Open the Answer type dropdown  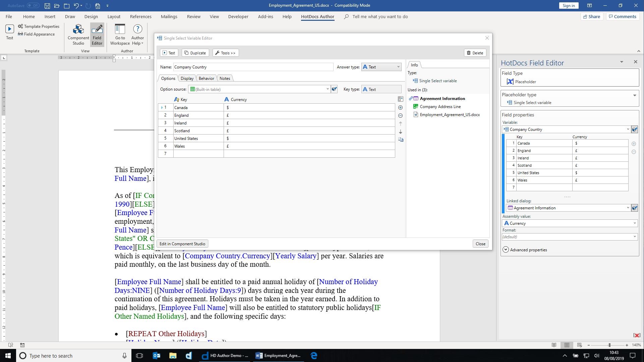click(381, 67)
